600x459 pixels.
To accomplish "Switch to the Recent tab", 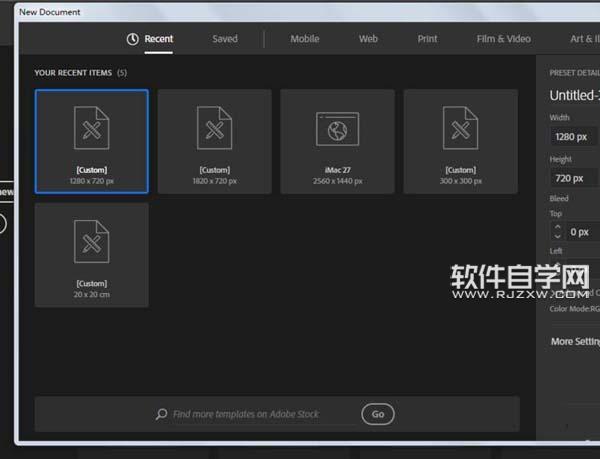I will pyautogui.click(x=158, y=39).
